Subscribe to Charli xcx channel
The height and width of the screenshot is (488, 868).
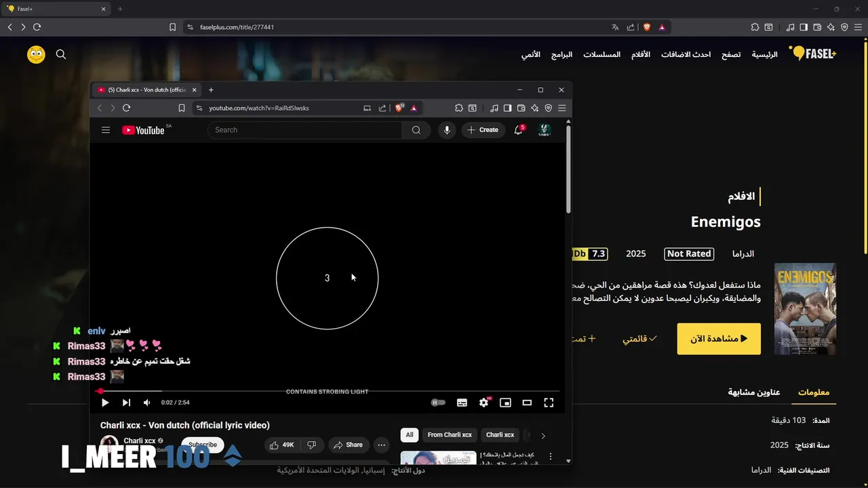[x=203, y=445]
